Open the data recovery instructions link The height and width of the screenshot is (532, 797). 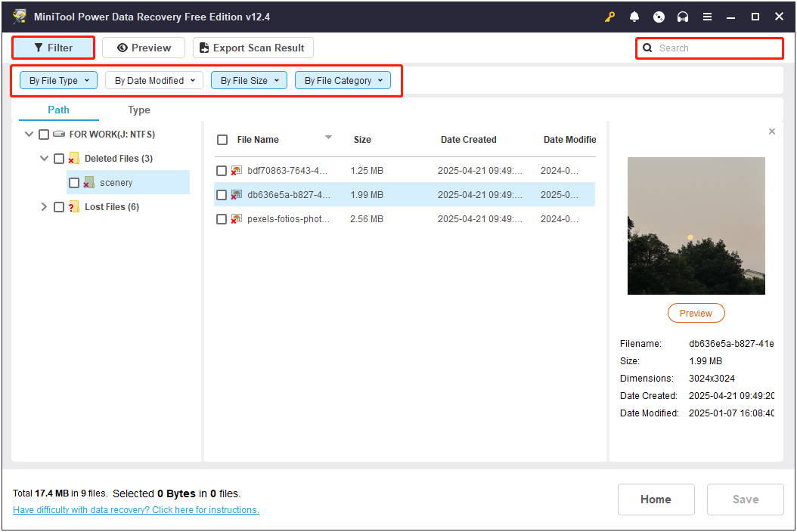point(135,509)
